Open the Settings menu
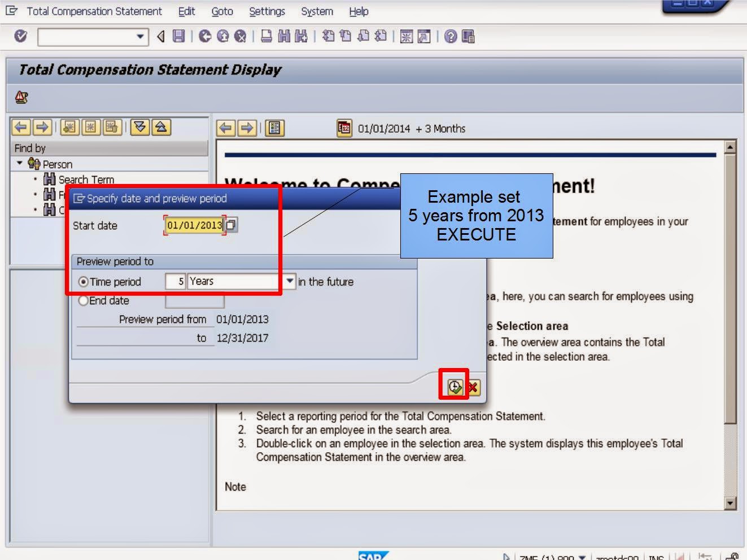This screenshot has height=560, width=747. point(267,11)
